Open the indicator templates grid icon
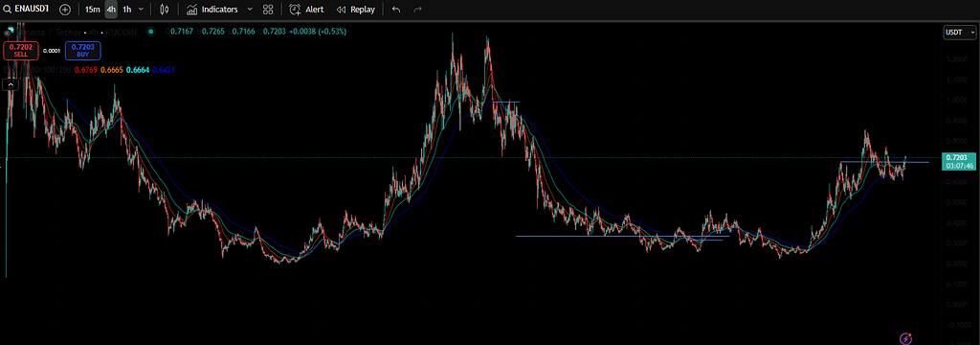The width and height of the screenshot is (980, 345). pyautogui.click(x=268, y=10)
